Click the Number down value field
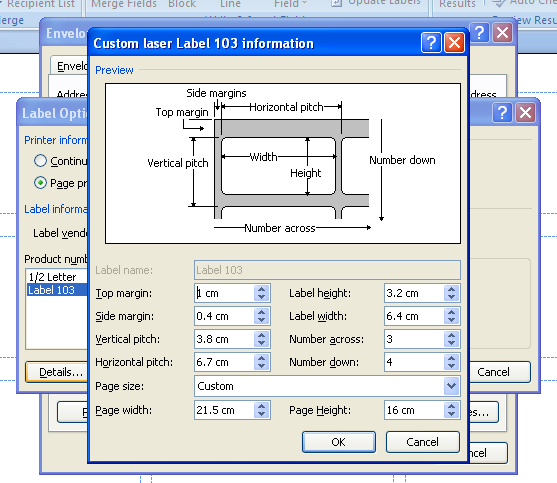 [x=414, y=362]
